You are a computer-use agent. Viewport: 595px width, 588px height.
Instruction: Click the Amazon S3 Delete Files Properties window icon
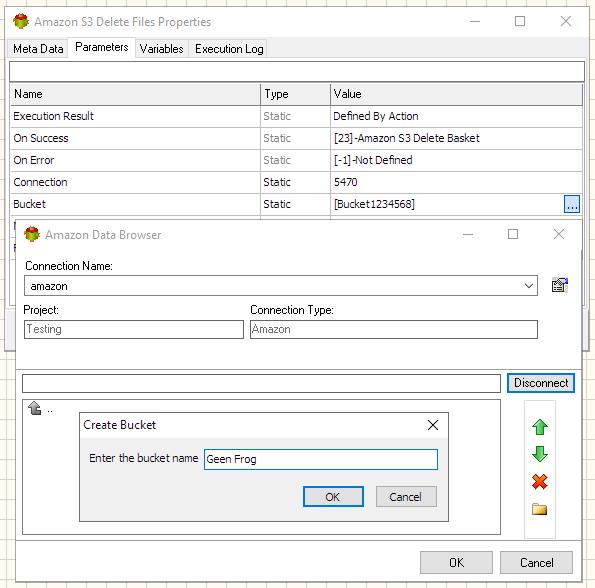21,21
